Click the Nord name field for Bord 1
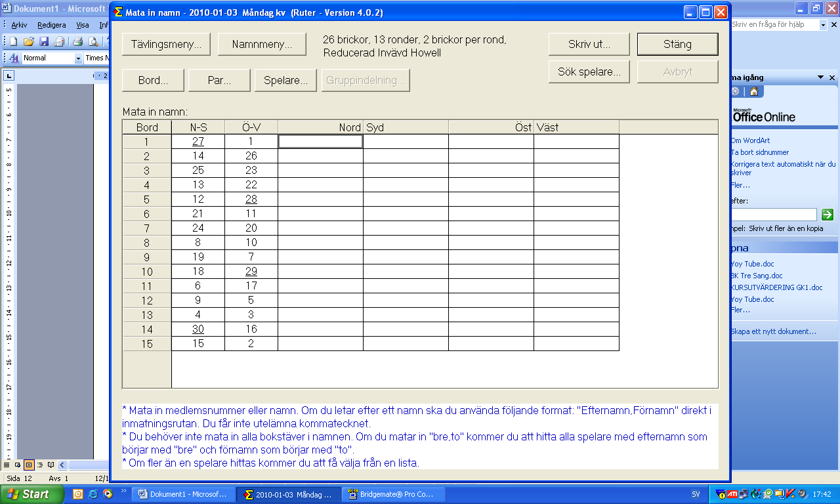The image size is (840, 504). pyautogui.click(x=320, y=141)
